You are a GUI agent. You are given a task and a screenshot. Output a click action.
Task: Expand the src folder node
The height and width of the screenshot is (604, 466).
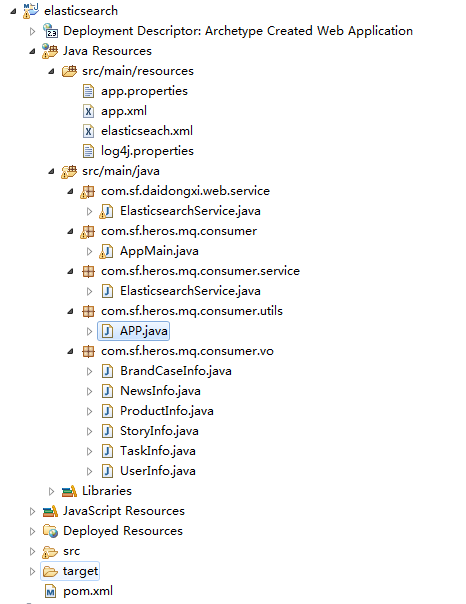coord(32,552)
